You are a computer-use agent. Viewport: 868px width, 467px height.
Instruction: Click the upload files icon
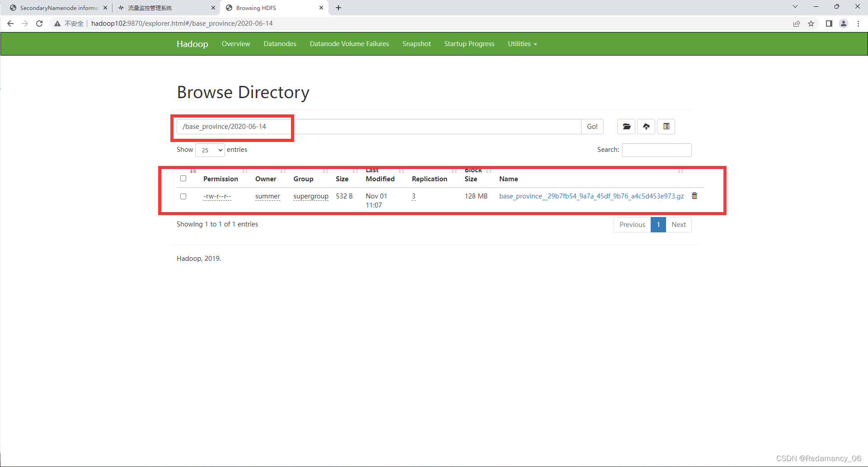(x=646, y=127)
